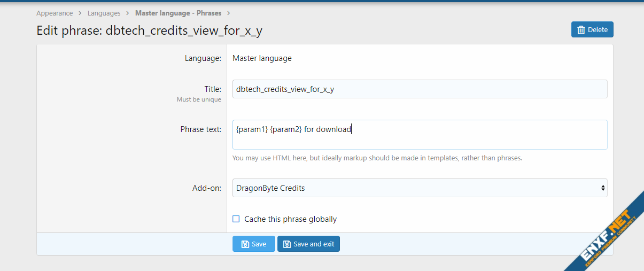Open the Add-on dropdown showing DragonByte Credits

tap(420, 188)
